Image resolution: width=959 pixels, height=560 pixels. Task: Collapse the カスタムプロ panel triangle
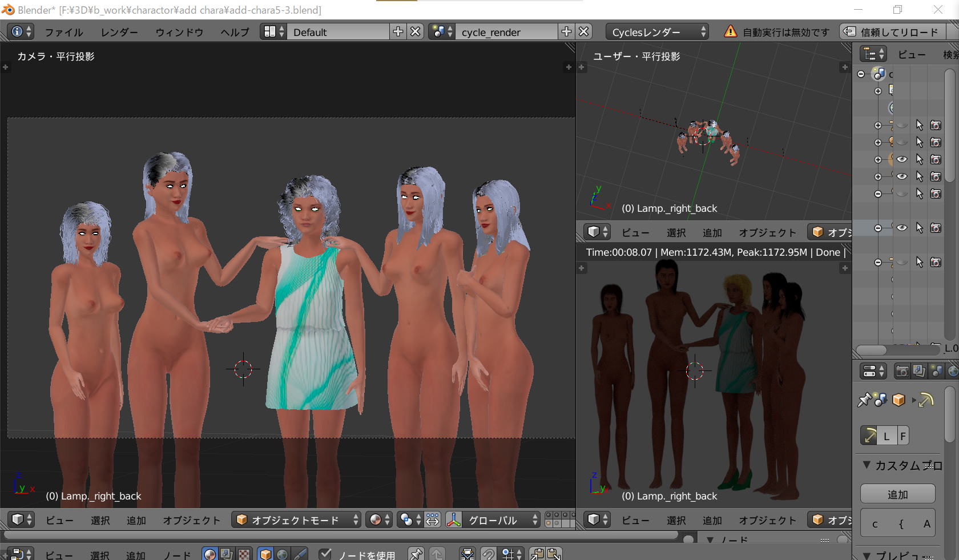[867, 465]
